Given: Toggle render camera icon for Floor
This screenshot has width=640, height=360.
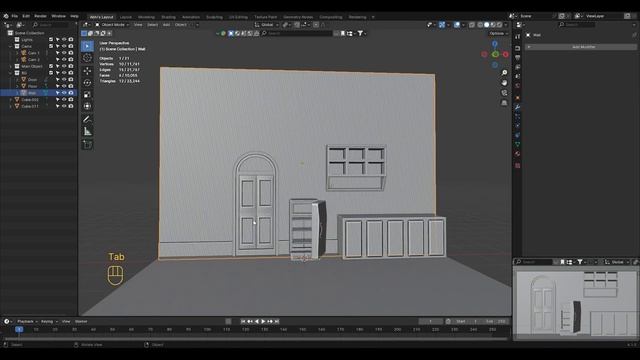Looking at the screenshot, I should pyautogui.click(x=71, y=86).
